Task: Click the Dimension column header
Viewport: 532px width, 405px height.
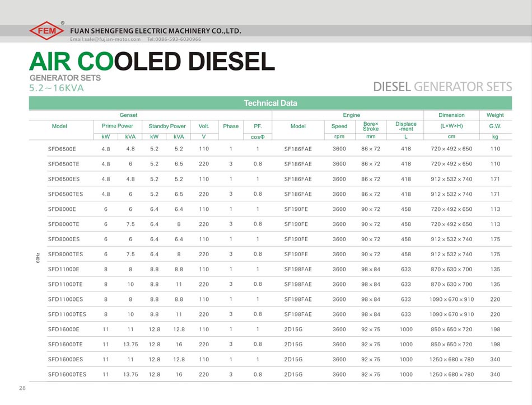Action: point(451,115)
